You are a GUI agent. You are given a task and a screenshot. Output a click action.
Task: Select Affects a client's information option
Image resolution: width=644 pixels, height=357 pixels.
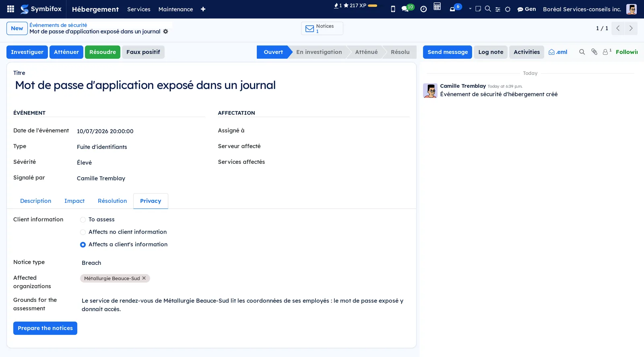tap(83, 245)
